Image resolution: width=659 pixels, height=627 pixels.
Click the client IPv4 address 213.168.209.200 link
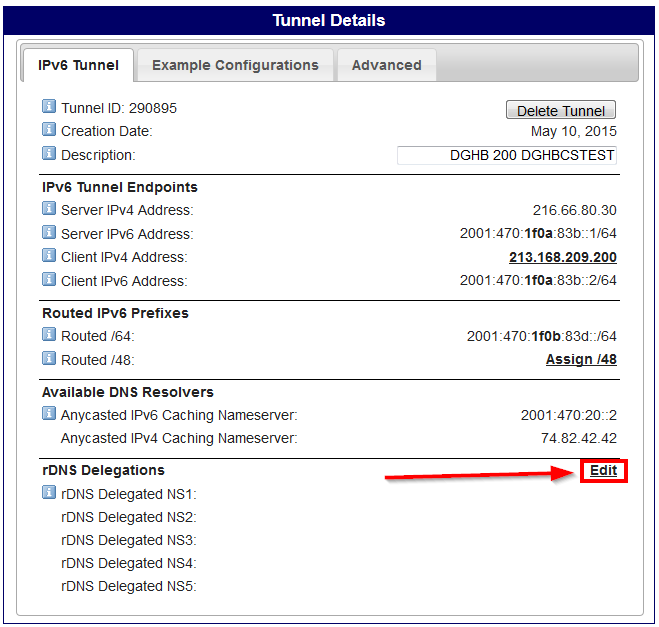click(x=563, y=257)
